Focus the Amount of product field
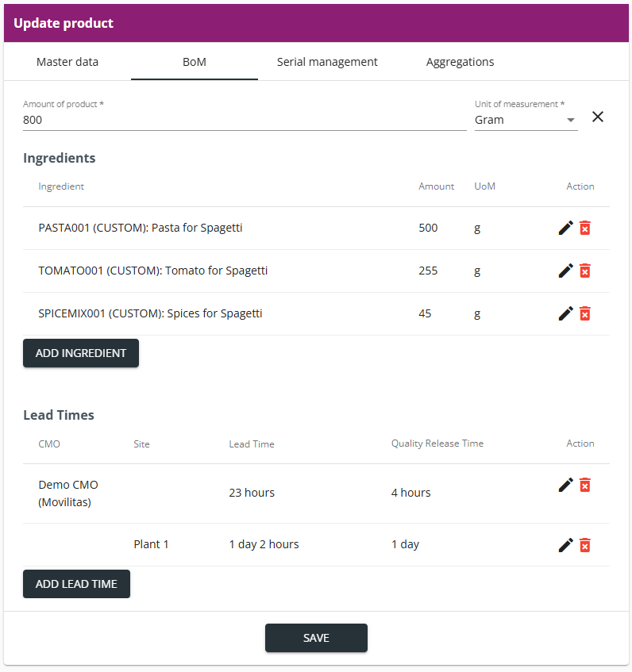The image size is (632, 672). click(x=245, y=120)
